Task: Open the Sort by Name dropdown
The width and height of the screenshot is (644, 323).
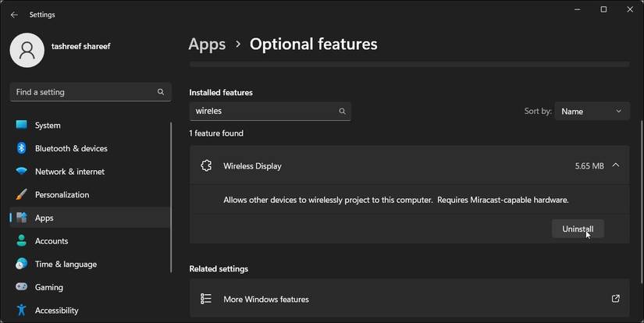Action: [592, 112]
